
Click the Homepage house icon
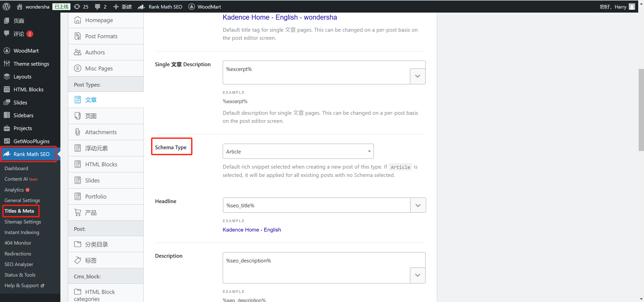(x=78, y=20)
